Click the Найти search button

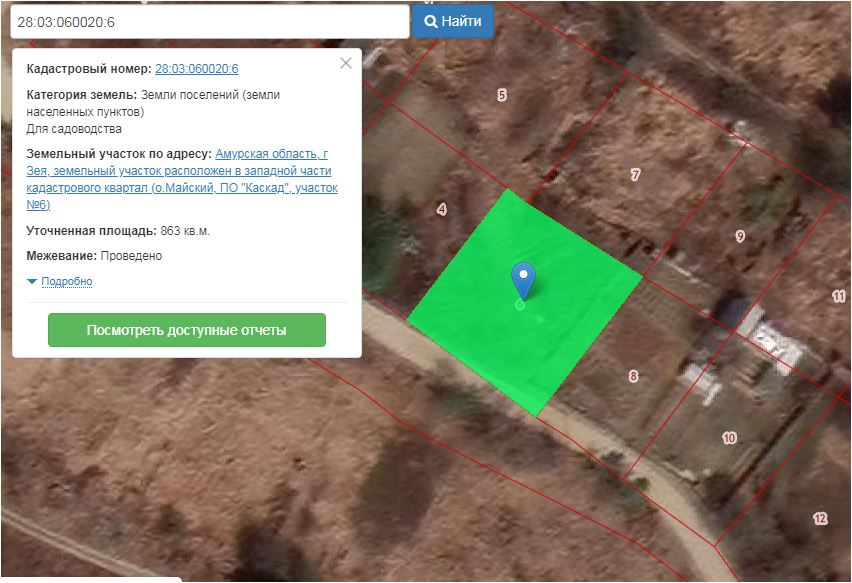(453, 21)
